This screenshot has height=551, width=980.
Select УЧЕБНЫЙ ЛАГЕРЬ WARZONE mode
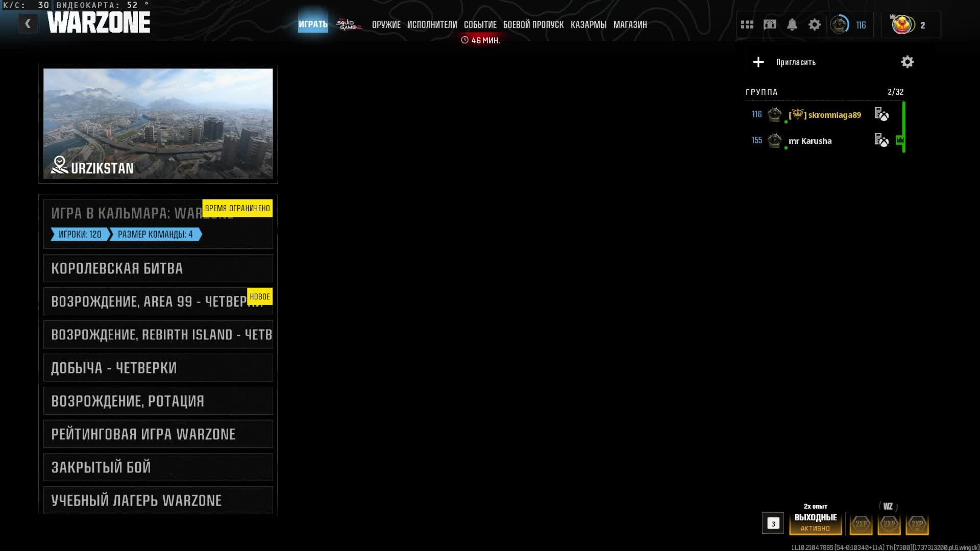(x=158, y=500)
